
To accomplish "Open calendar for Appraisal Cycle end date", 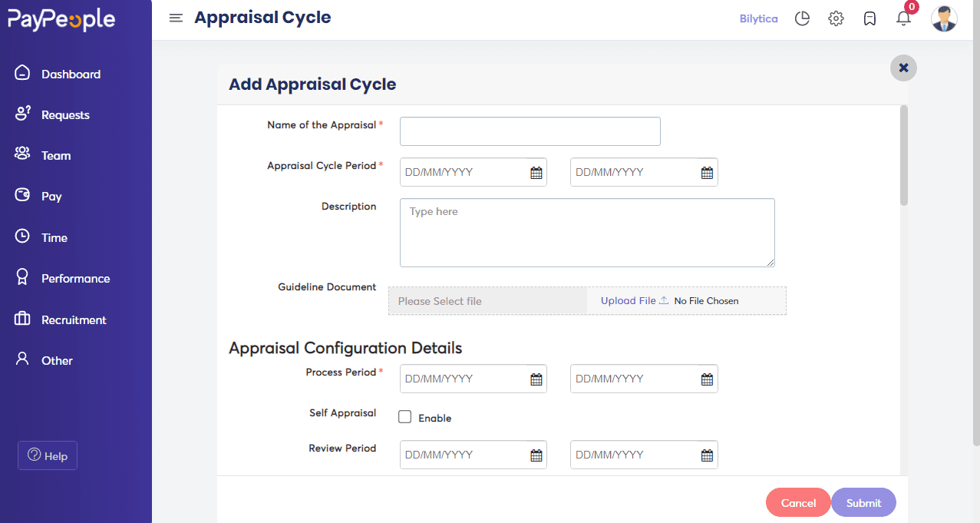I will 707,173.
